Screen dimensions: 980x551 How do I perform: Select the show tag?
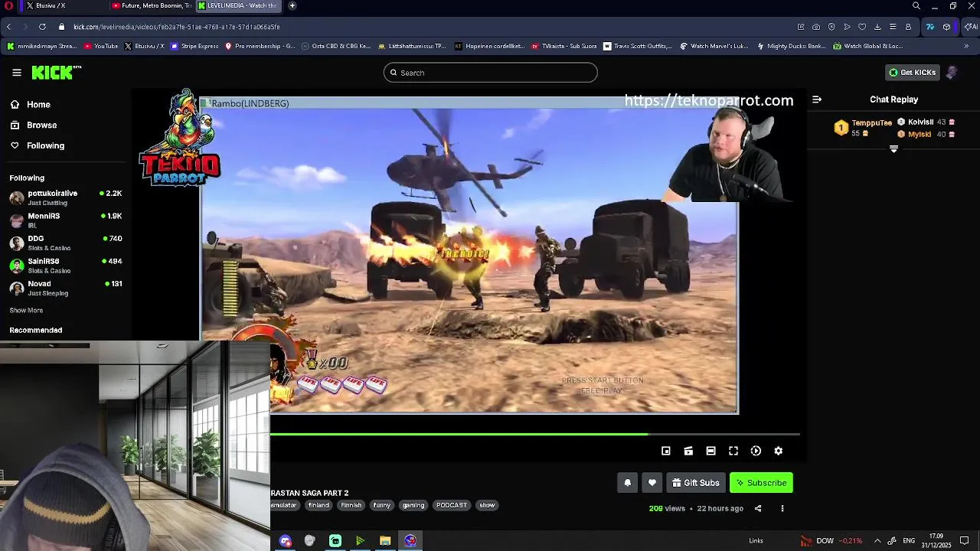[x=487, y=505]
